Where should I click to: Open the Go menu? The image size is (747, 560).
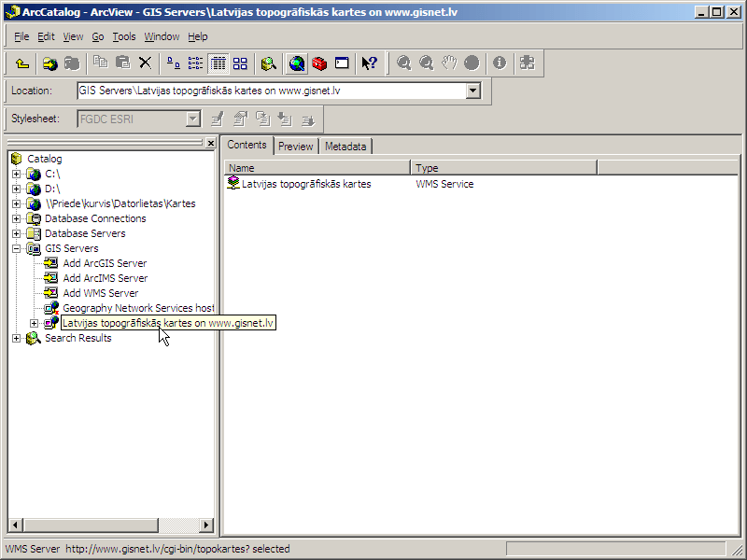[98, 36]
